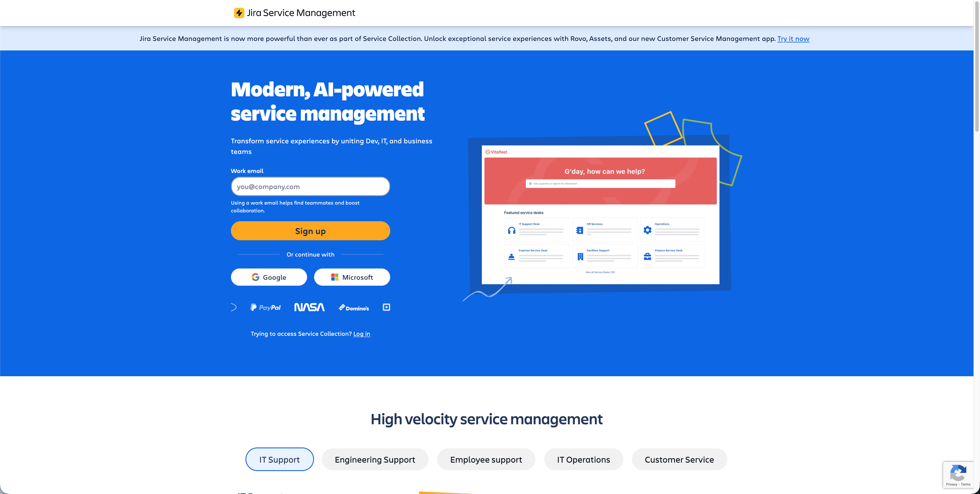The height and width of the screenshot is (494, 980).
Task: Click the orange Sign up button
Action: coord(310,231)
